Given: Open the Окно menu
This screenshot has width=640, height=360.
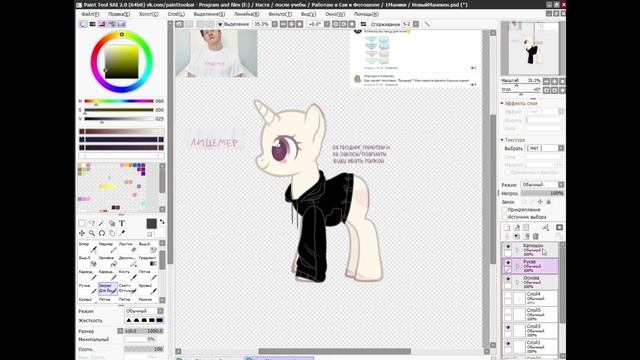Looking at the screenshot, I should point(335,14).
